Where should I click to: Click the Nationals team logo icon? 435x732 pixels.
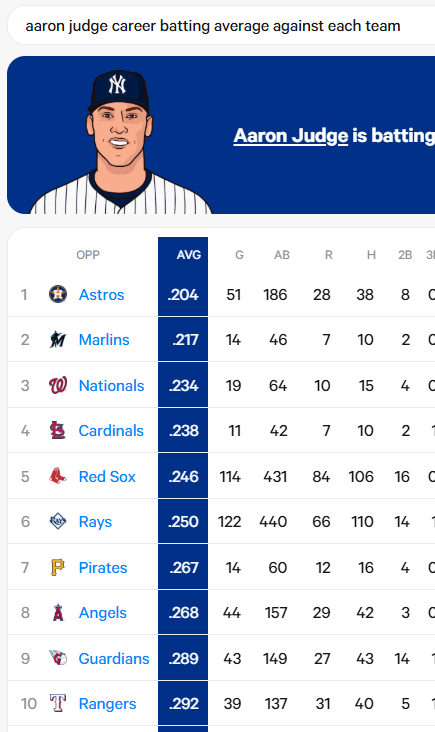point(58,385)
